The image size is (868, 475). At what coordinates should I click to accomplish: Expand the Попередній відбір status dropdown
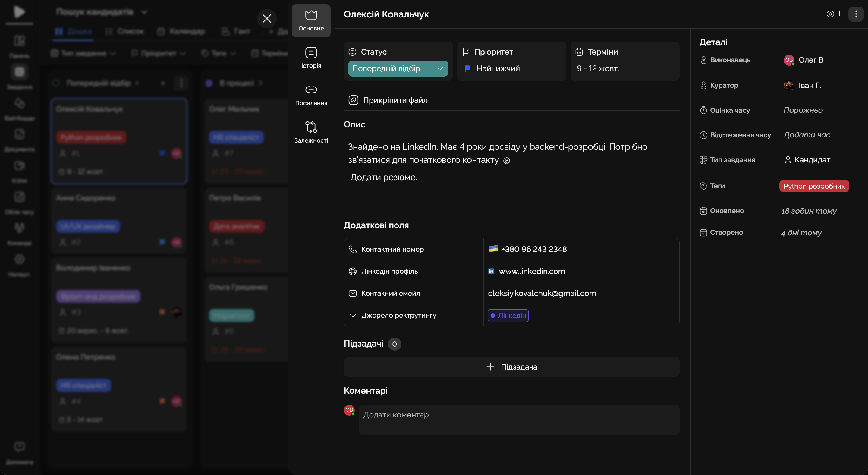click(398, 68)
